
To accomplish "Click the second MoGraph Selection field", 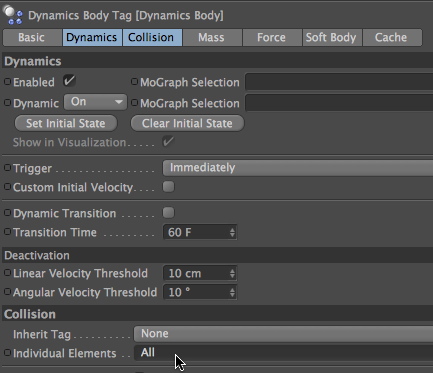I will click(x=339, y=103).
